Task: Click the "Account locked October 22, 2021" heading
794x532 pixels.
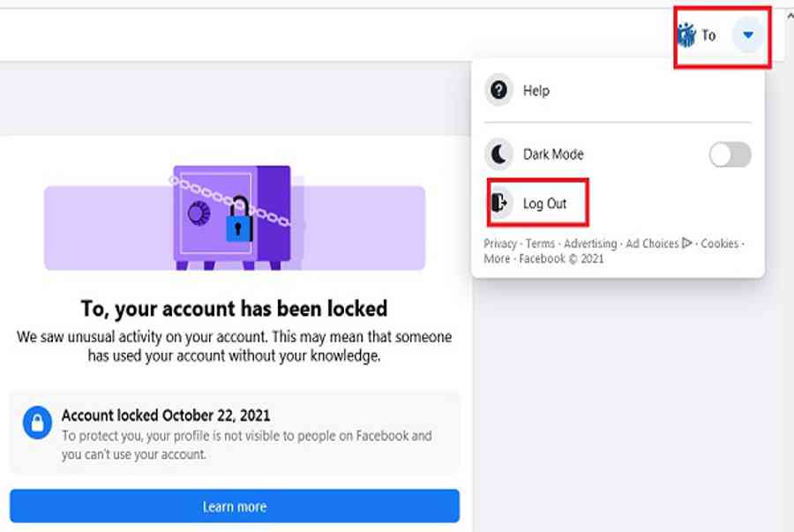Action: [x=166, y=415]
